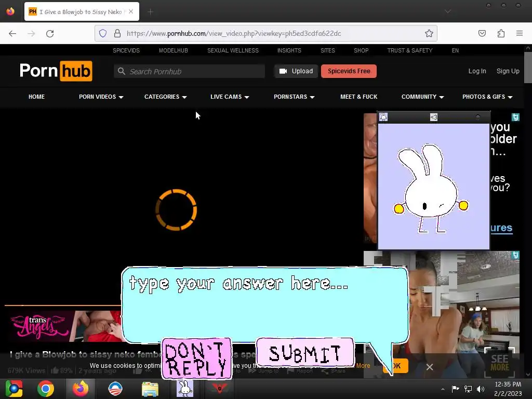Open the tracking protection shield icon
This screenshot has height=399, width=532.
click(103, 33)
